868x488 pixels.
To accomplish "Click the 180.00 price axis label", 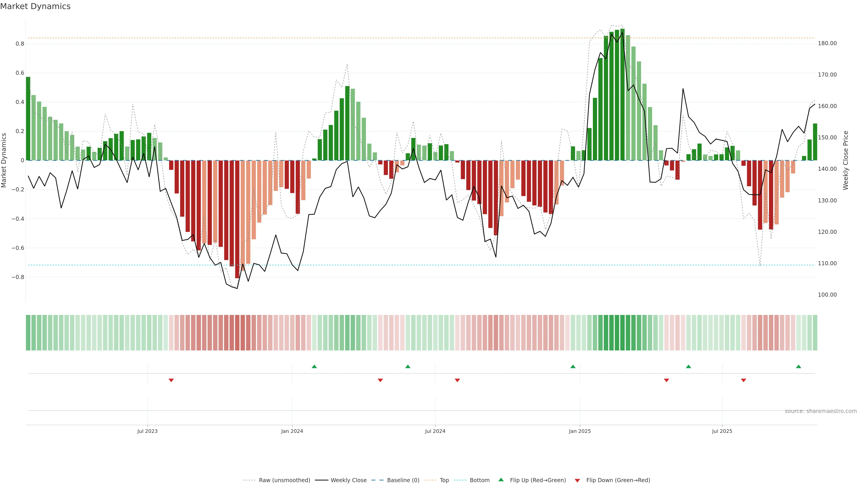I will (x=827, y=43).
